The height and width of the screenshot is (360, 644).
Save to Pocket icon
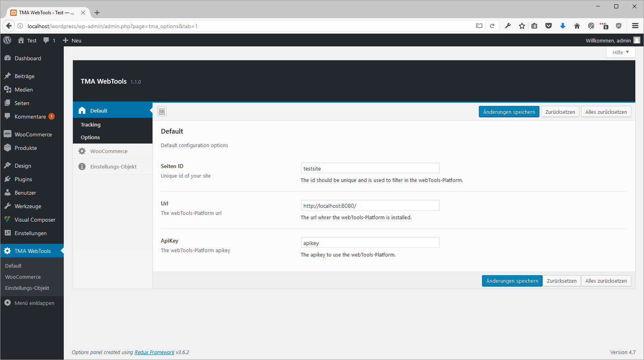click(549, 26)
